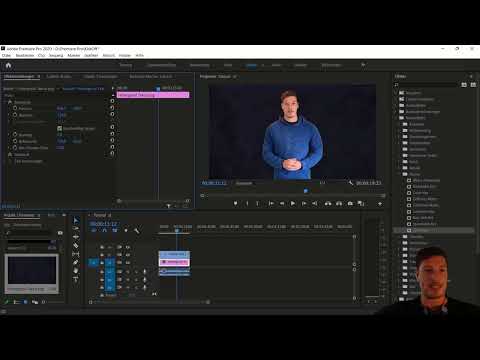
Task: Select the Ultra Key effect
Action: [x=420, y=230]
